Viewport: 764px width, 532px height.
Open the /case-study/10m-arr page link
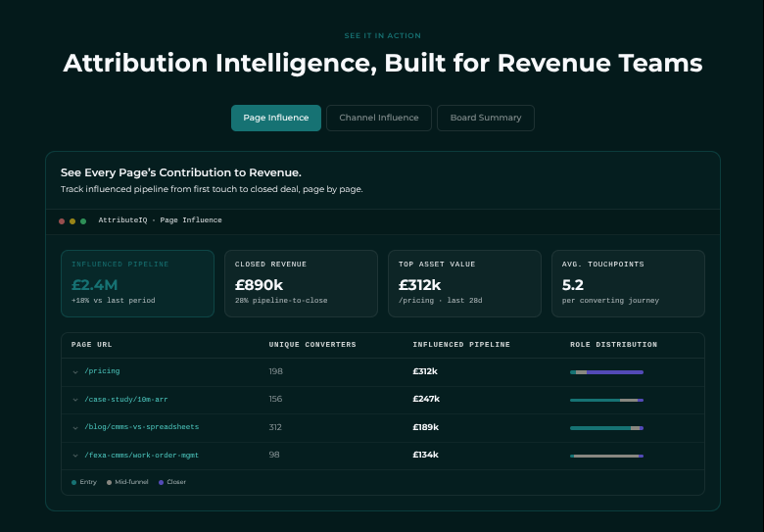(x=125, y=399)
